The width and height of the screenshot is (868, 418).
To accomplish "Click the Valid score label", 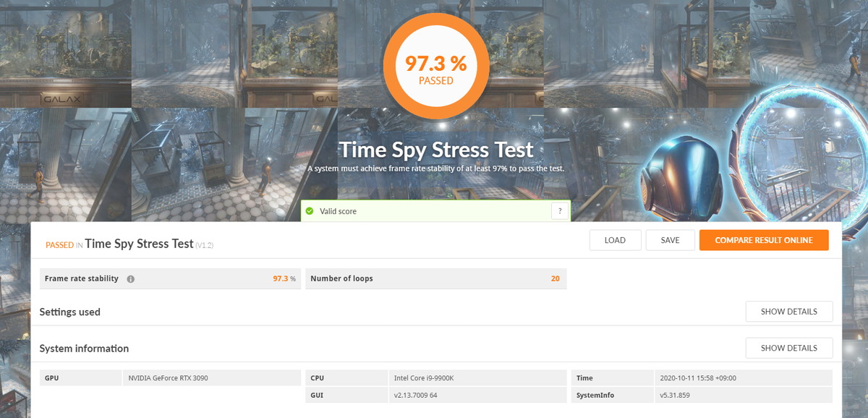I will click(x=339, y=211).
